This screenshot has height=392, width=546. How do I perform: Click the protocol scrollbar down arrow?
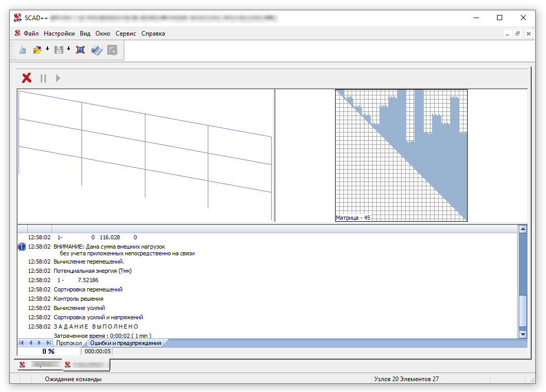click(523, 334)
